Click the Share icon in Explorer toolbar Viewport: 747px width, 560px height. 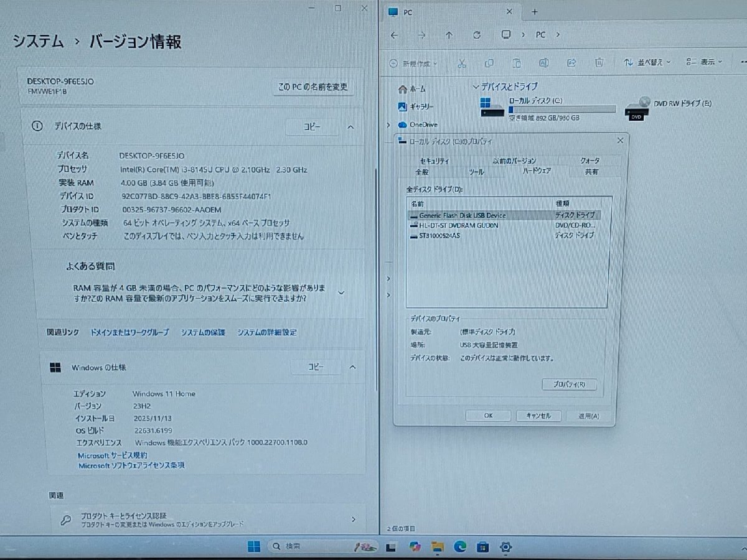coord(571,63)
